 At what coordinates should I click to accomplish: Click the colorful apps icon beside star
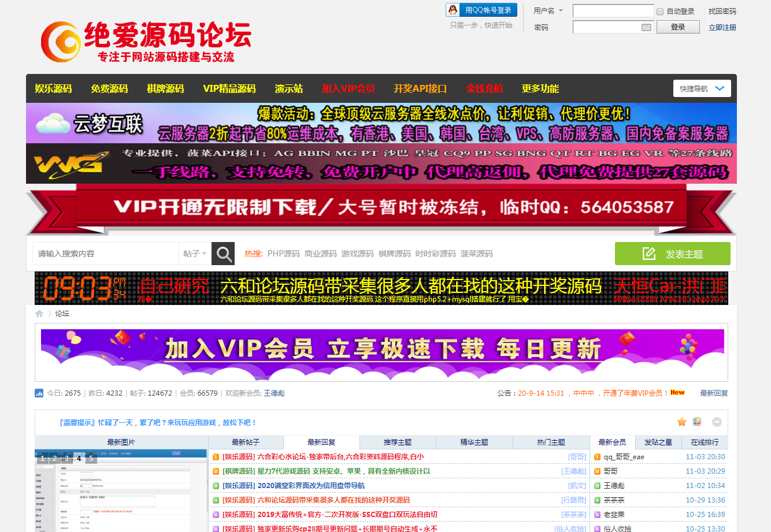(697, 422)
